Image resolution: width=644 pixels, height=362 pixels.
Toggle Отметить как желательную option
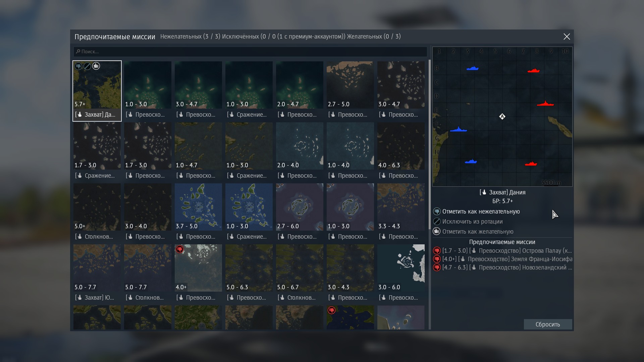473,232
